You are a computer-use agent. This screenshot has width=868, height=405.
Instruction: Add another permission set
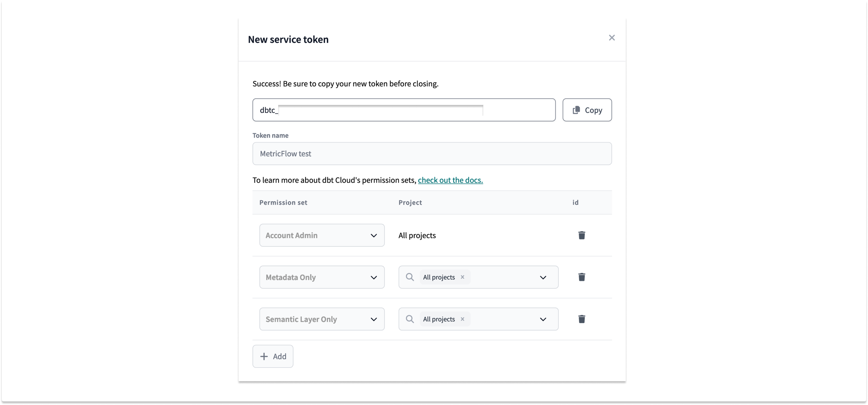[x=273, y=356]
